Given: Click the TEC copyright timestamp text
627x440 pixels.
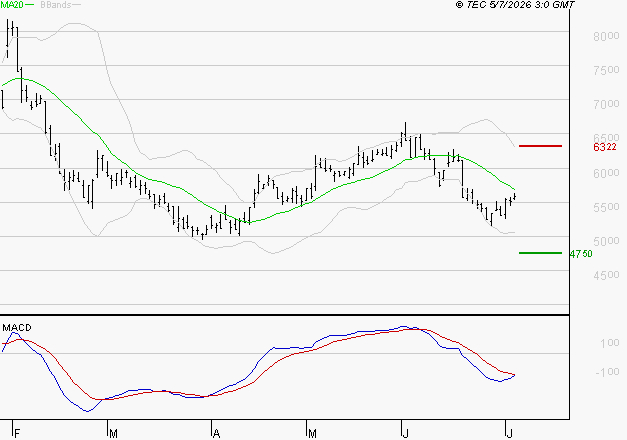Looking at the screenshot, I should click(515, 5).
